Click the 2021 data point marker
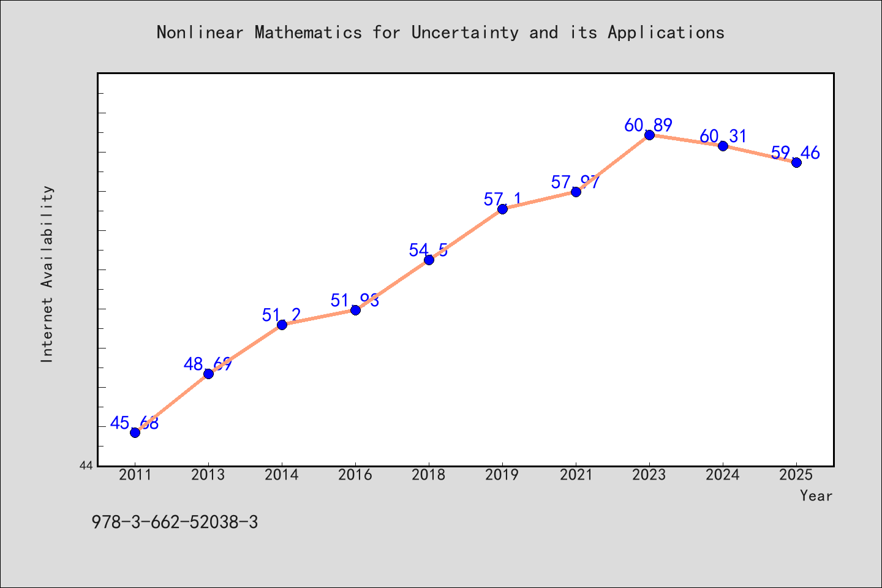The width and height of the screenshot is (882, 588). [576, 192]
